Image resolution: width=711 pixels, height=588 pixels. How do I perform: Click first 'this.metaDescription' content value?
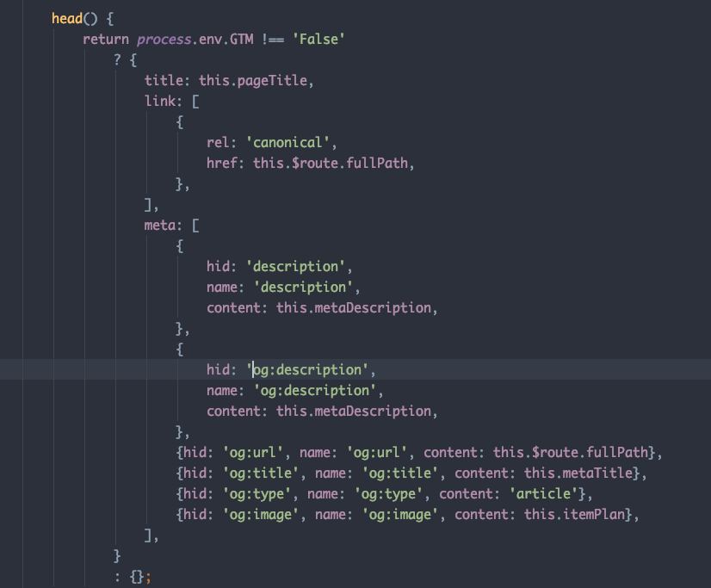click(x=354, y=308)
